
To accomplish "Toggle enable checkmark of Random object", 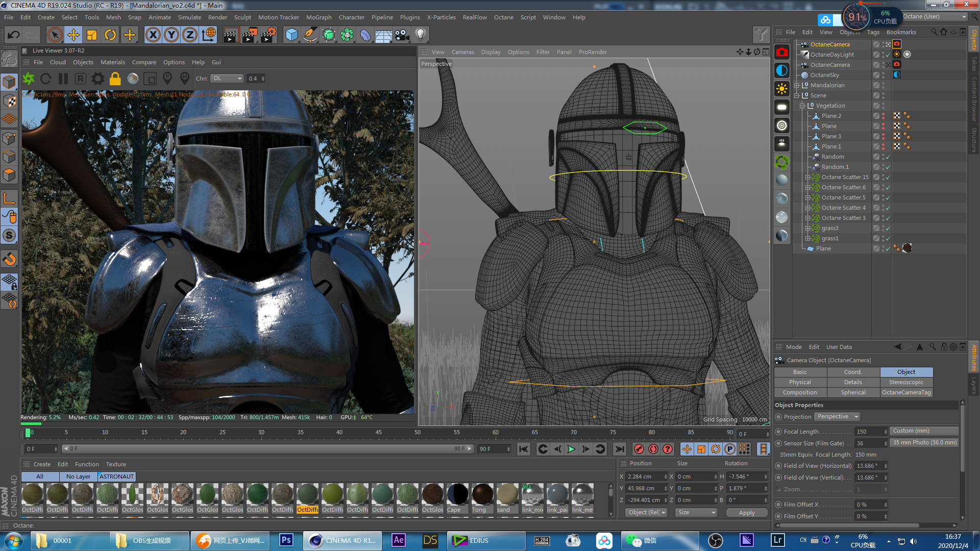I will pos(888,157).
